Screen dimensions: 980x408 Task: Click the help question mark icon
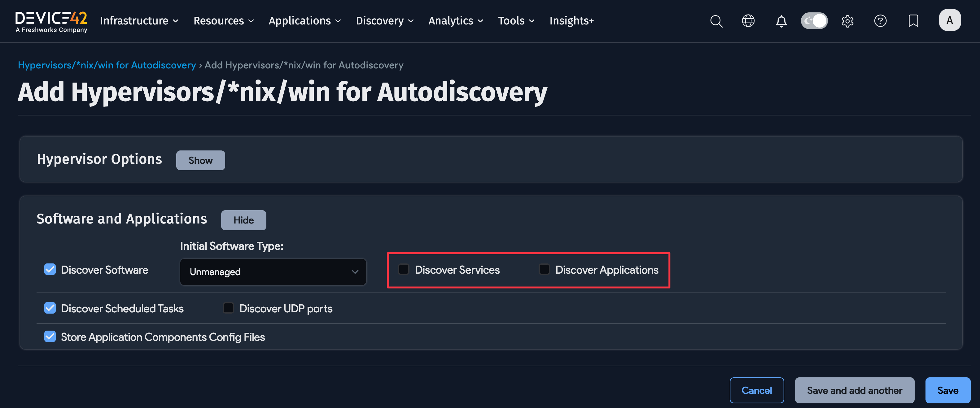click(880, 21)
